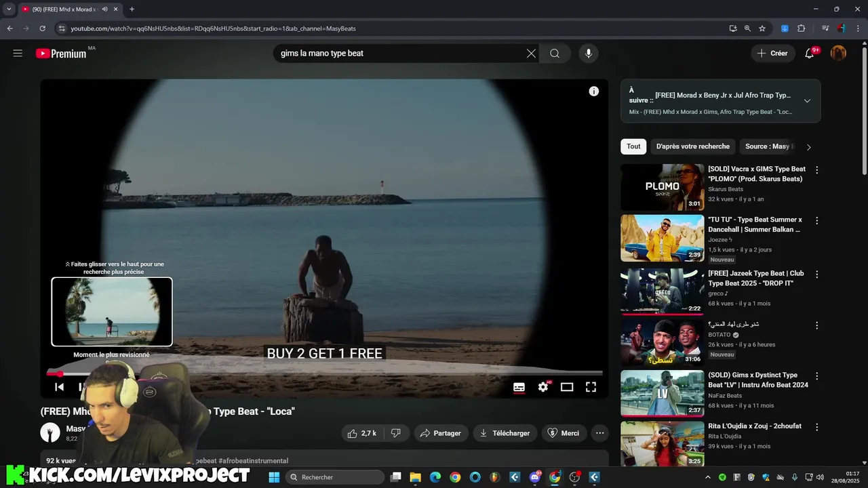
Task: Click the browser address bar URL
Action: [x=213, y=28]
